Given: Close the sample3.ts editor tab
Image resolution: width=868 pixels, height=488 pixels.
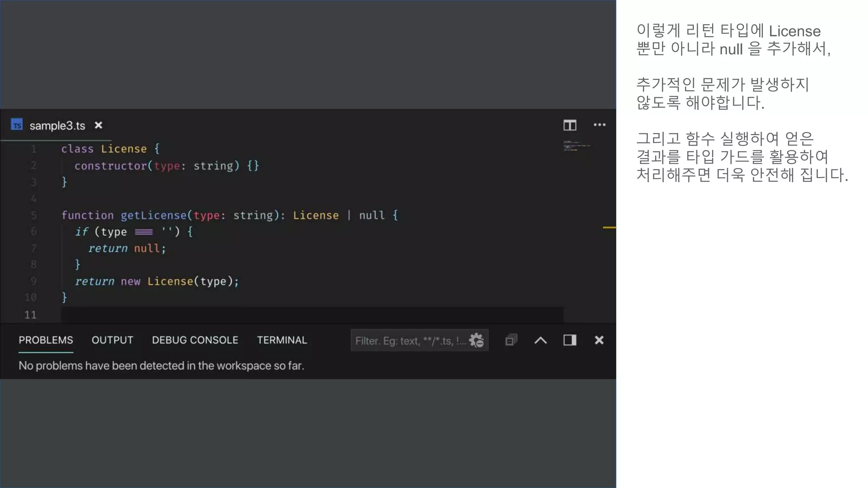Looking at the screenshot, I should pyautogui.click(x=98, y=125).
